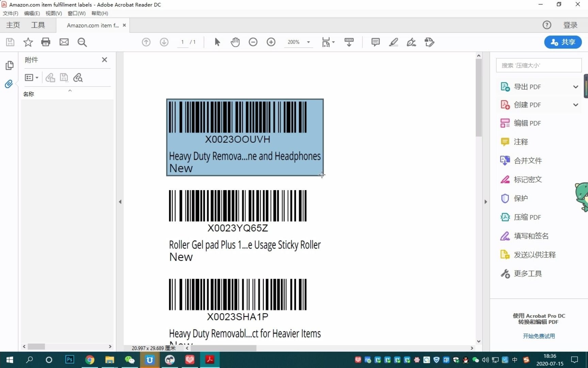Go to previous page arrow
Viewport: 588px width, 368px height.
146,42
